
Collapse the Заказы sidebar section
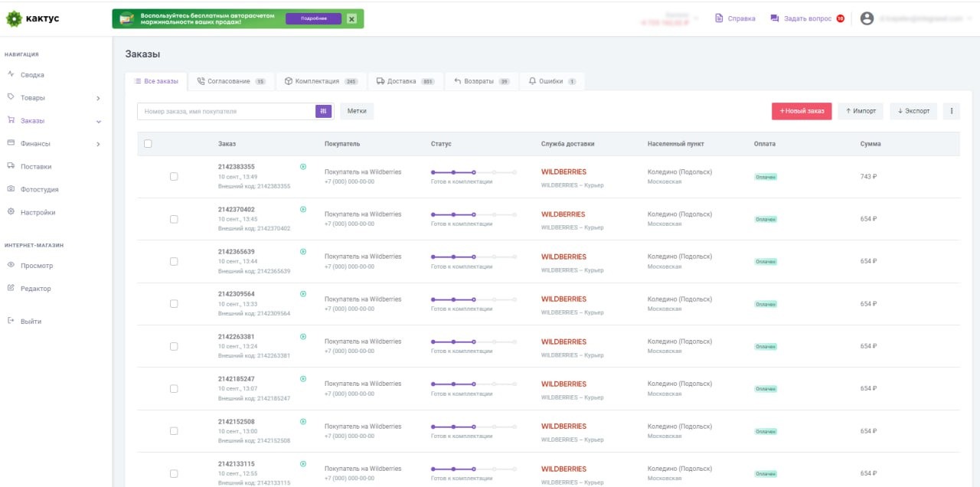98,121
